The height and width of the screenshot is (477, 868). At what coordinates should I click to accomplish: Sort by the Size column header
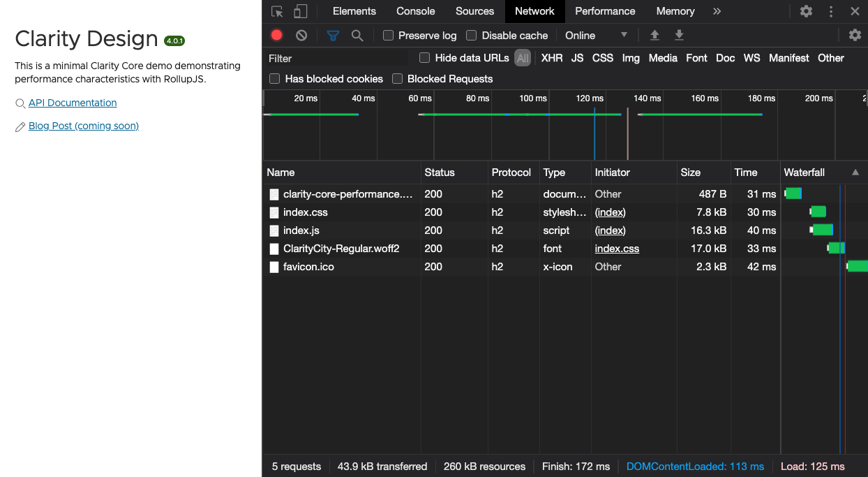(703, 173)
